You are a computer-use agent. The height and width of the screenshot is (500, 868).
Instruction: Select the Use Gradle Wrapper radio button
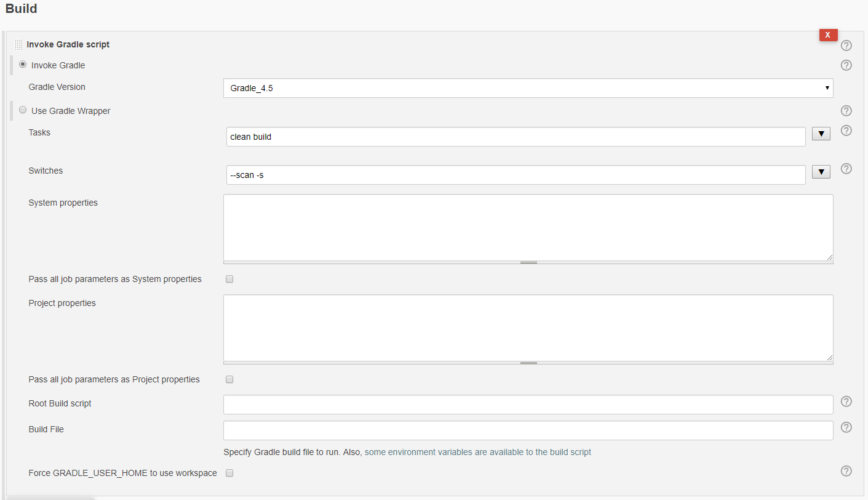tap(23, 110)
